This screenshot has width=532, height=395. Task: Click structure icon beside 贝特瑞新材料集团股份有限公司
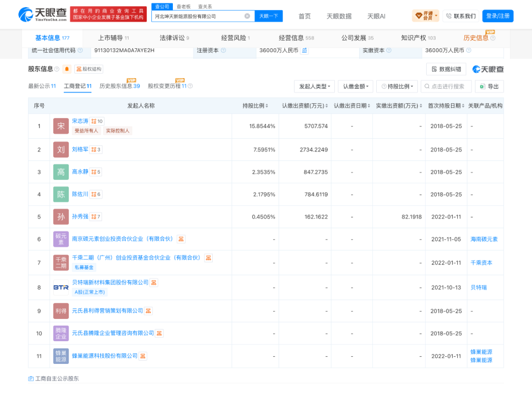pyautogui.click(x=154, y=282)
